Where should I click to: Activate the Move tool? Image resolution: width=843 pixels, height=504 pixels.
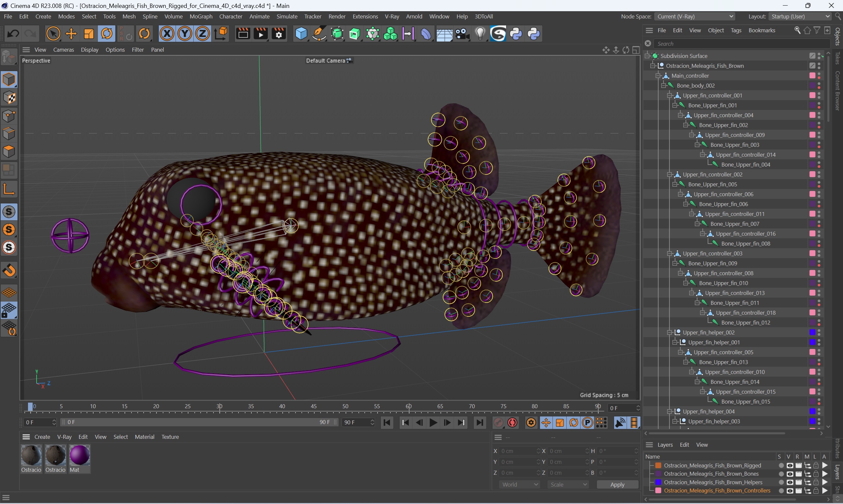pos(71,34)
